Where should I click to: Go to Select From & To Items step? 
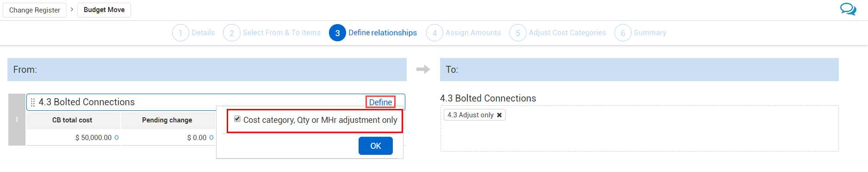coord(281,33)
